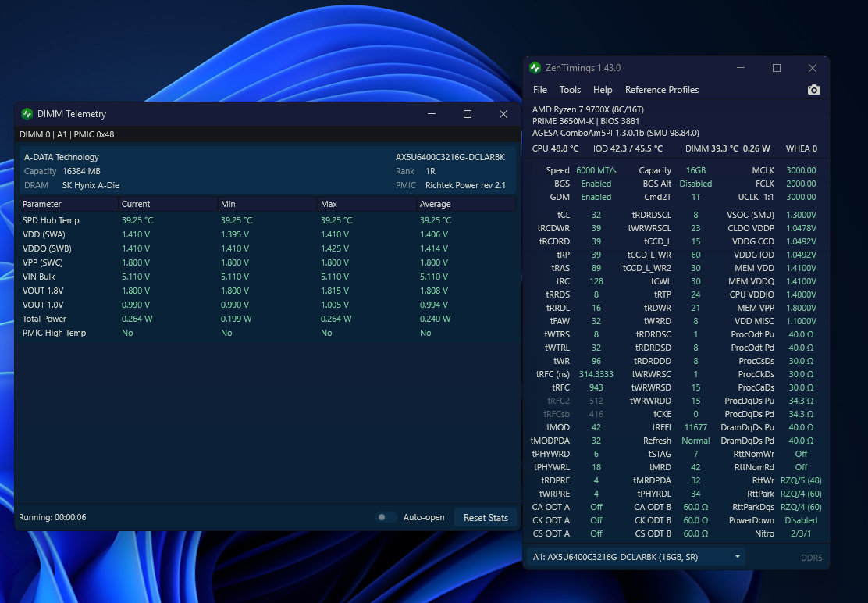Click the Min column header
The width and height of the screenshot is (868, 603).
click(x=268, y=204)
